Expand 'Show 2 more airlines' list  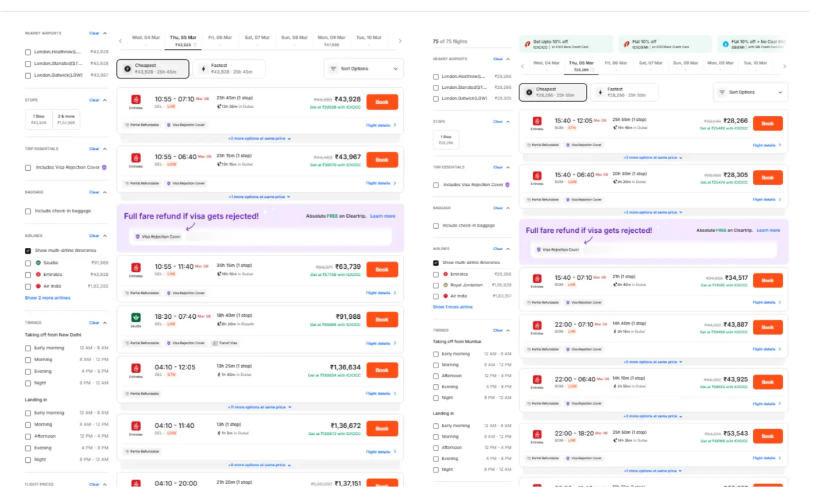click(48, 298)
